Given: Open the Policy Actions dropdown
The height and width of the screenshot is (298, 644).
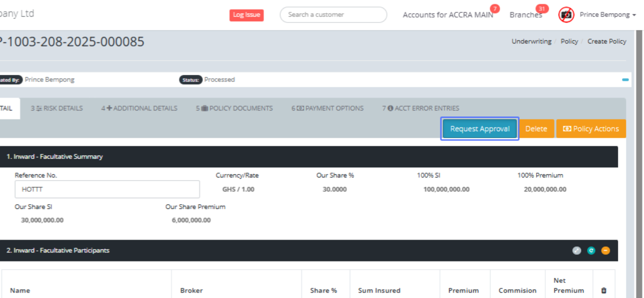Looking at the screenshot, I should tap(591, 129).
